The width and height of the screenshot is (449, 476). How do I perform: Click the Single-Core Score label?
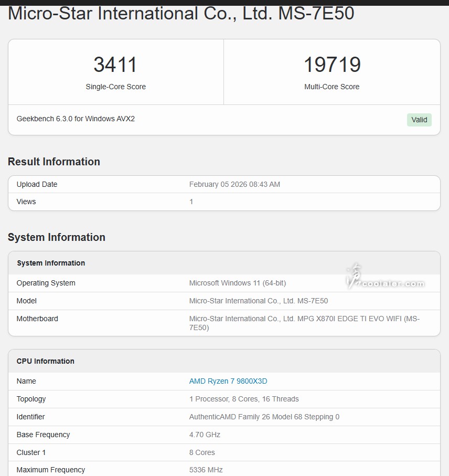click(115, 87)
